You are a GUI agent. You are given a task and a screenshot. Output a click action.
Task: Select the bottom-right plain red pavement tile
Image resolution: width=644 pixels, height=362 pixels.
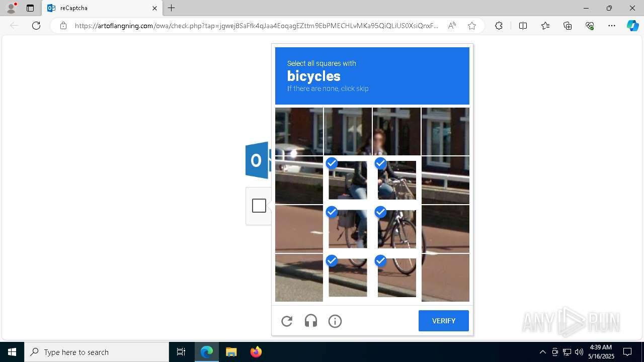coord(445,278)
